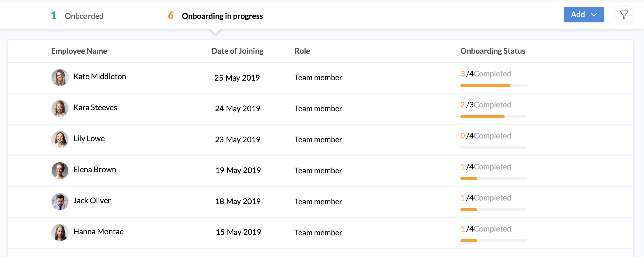Viewport: 644px width, 257px height.
Task: Click the Onboarding Status column header
Action: [492, 51]
